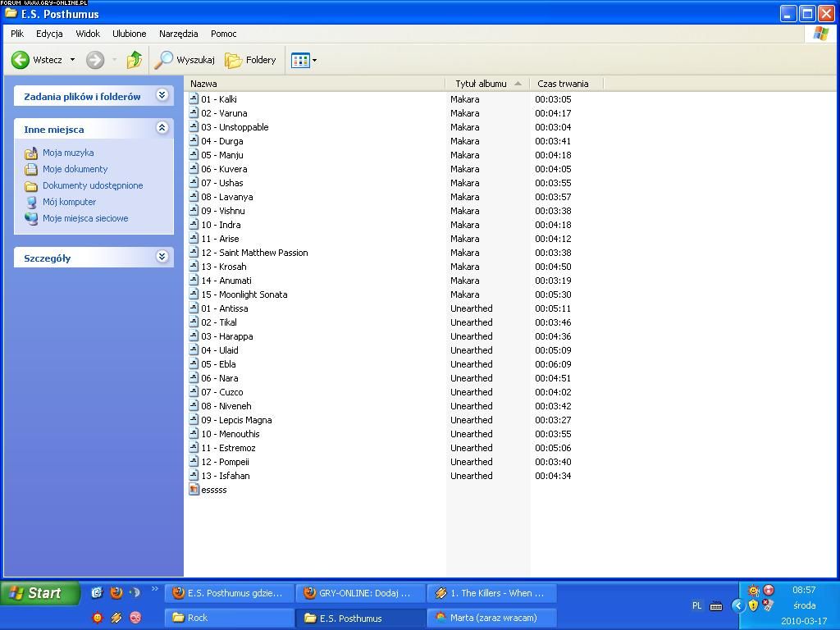The image size is (840, 630).
Task: Click the Mój komputer icon
Action: pos(31,203)
